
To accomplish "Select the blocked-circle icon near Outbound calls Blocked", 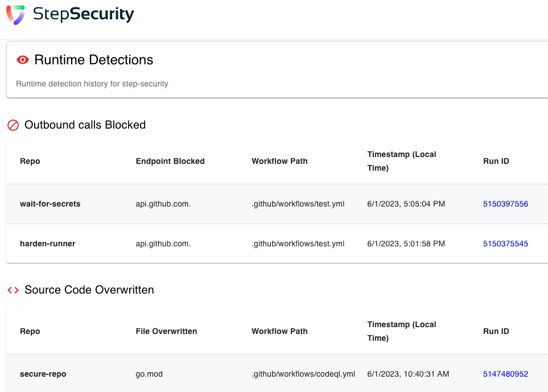I will [13, 125].
